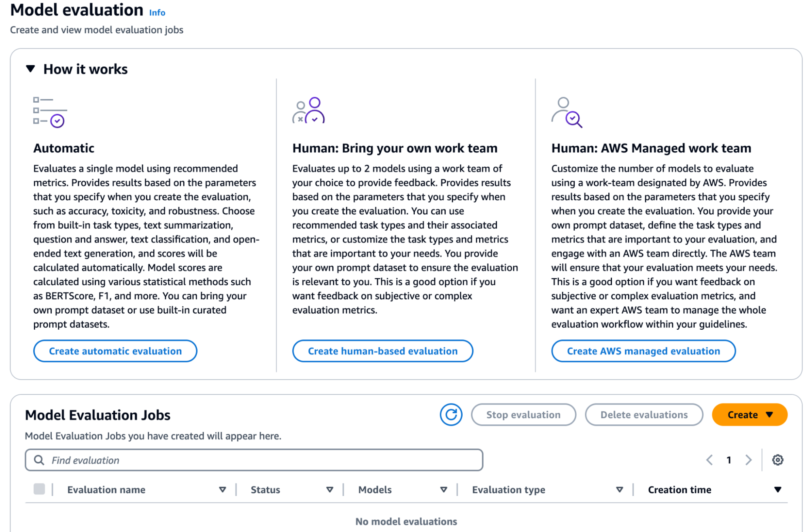This screenshot has width=809, height=532.
Task: Click the Automatic evaluation checklist icon
Action: tap(50, 112)
